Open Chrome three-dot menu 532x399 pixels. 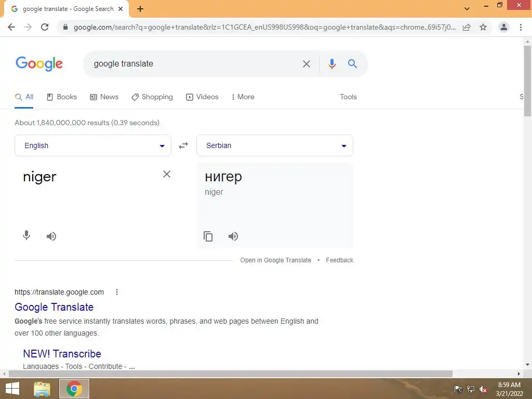coord(521,27)
